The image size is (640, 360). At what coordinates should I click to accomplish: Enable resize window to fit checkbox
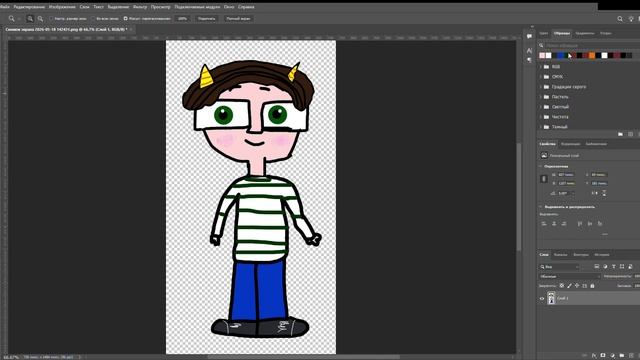coord(51,19)
